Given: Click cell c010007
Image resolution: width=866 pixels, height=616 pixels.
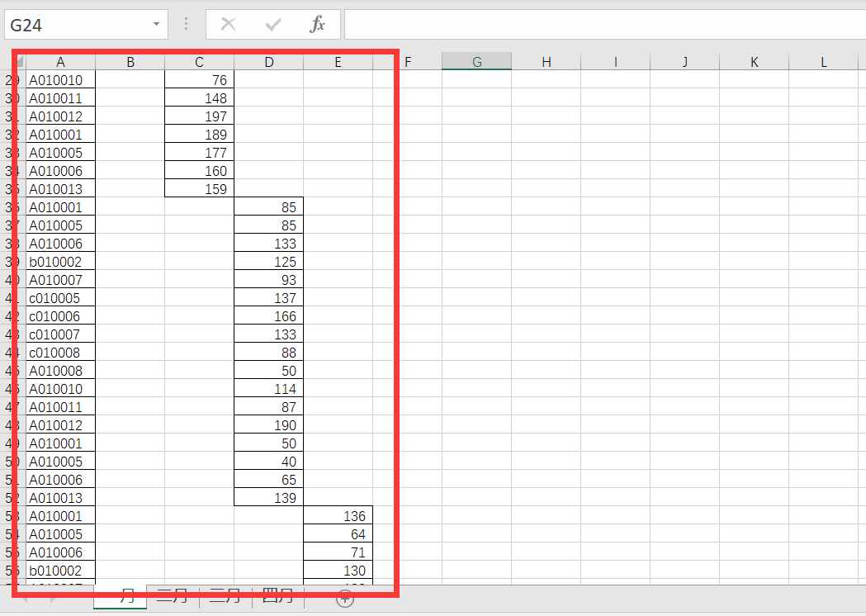Looking at the screenshot, I should point(61,334).
